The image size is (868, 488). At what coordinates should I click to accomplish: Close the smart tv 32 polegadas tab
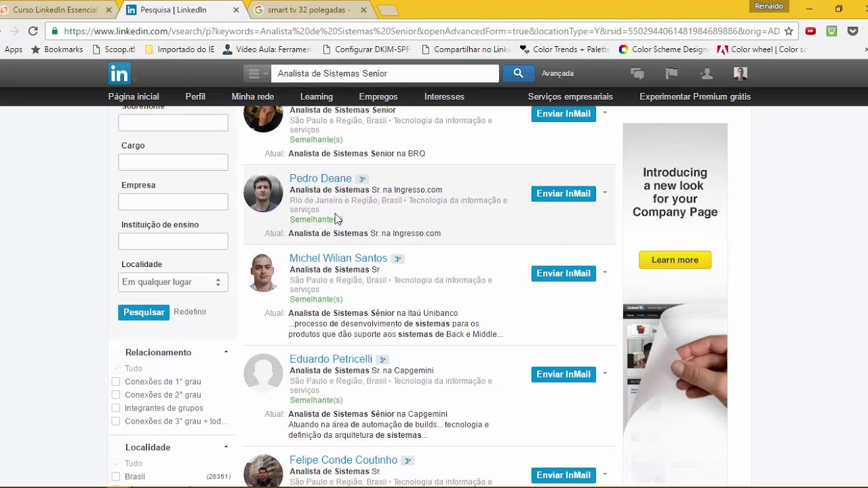tap(364, 10)
